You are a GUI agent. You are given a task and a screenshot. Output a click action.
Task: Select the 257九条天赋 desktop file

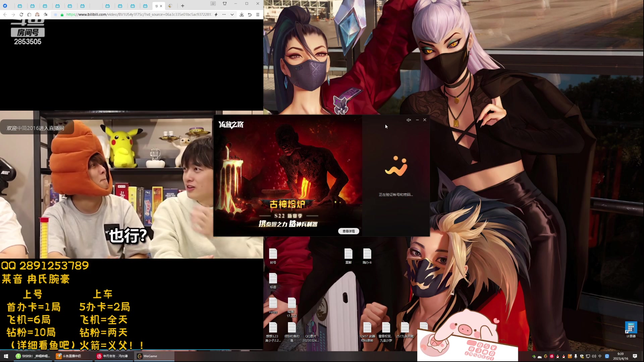tap(405, 330)
